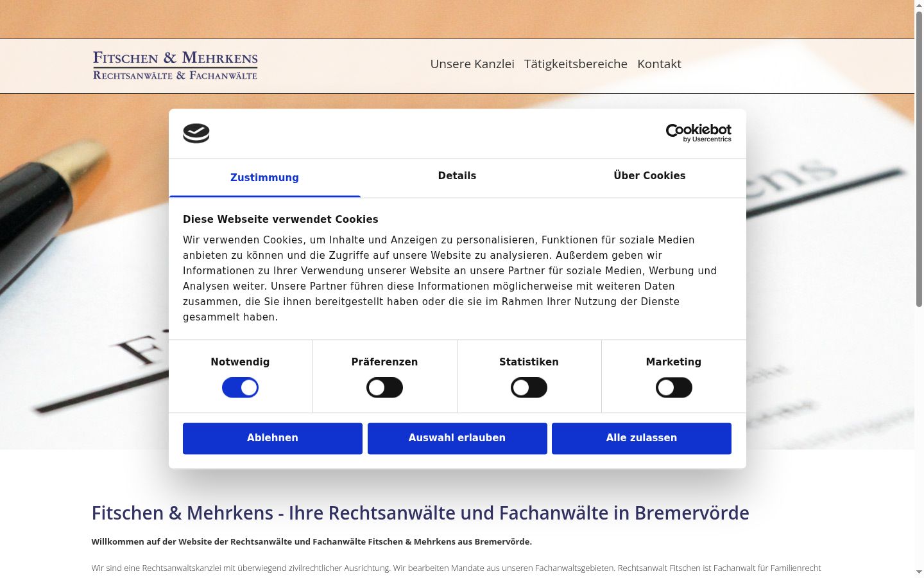Image resolution: width=924 pixels, height=578 pixels.
Task: Select the Zustimmung tab
Action: point(264,178)
